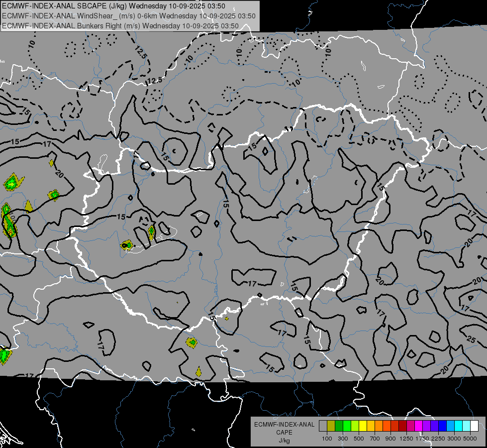
Task: Click the 5000 legend value
Action: [470, 439]
